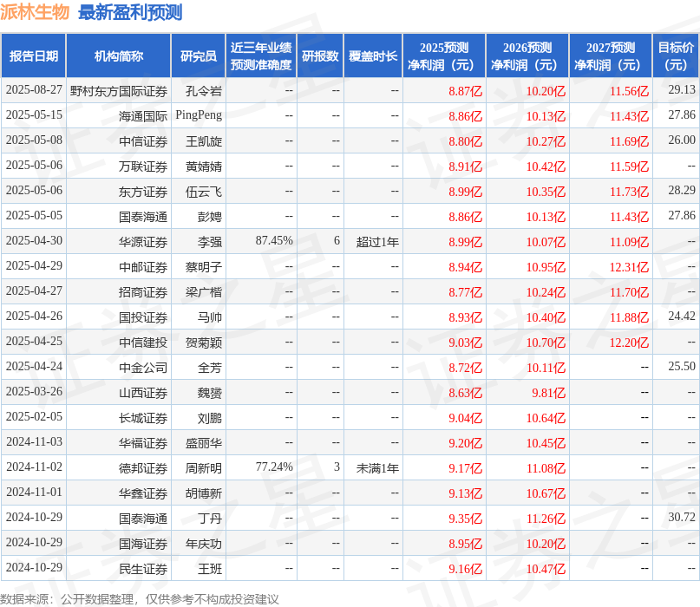The image size is (700, 607).
Task: Click the 2026预测净利润 column header
Action: (x=527, y=55)
